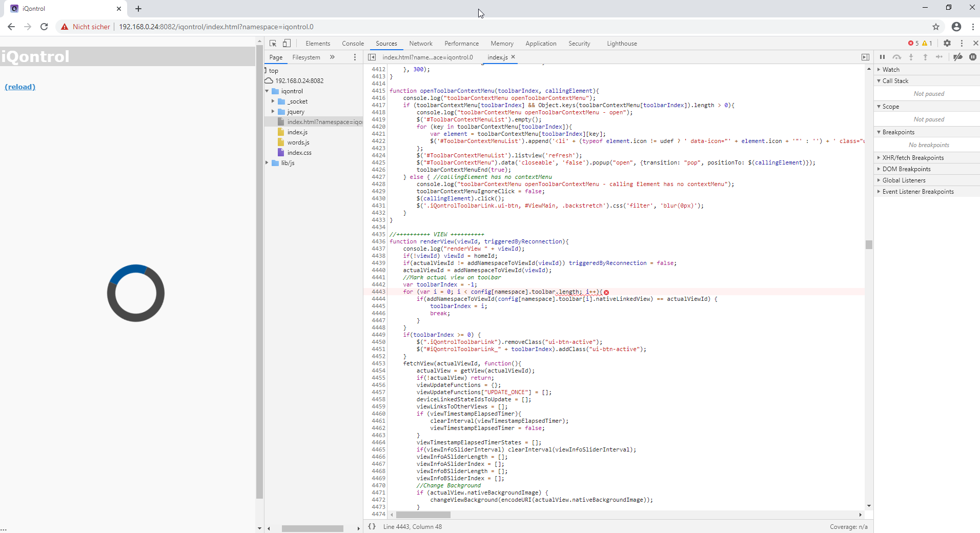Open the Lighthouse tab
The image size is (980, 533).
coord(622,44)
